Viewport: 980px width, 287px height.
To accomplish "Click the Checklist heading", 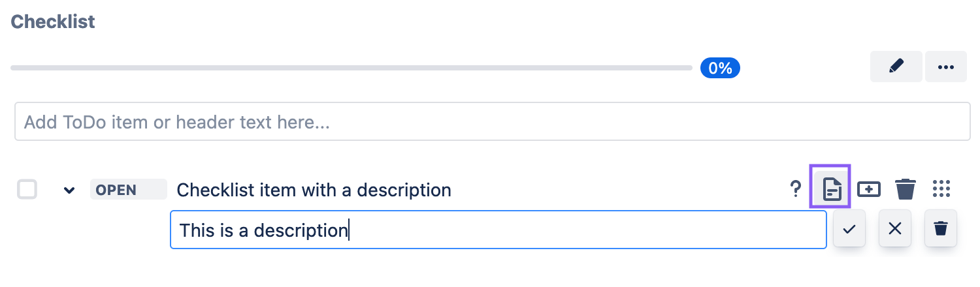I will [x=53, y=22].
